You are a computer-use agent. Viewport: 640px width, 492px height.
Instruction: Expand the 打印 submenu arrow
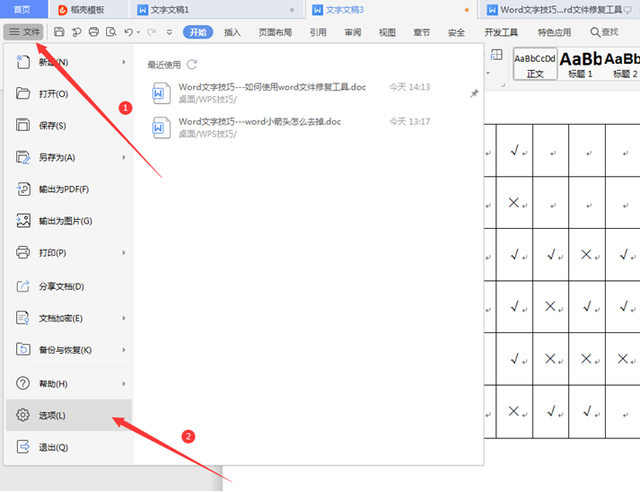click(124, 253)
